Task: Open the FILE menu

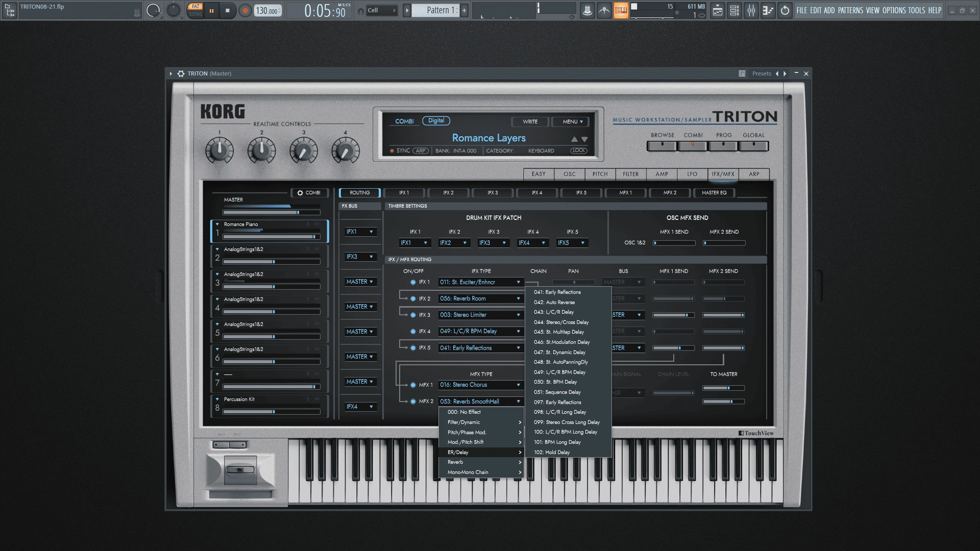Action: click(x=802, y=10)
